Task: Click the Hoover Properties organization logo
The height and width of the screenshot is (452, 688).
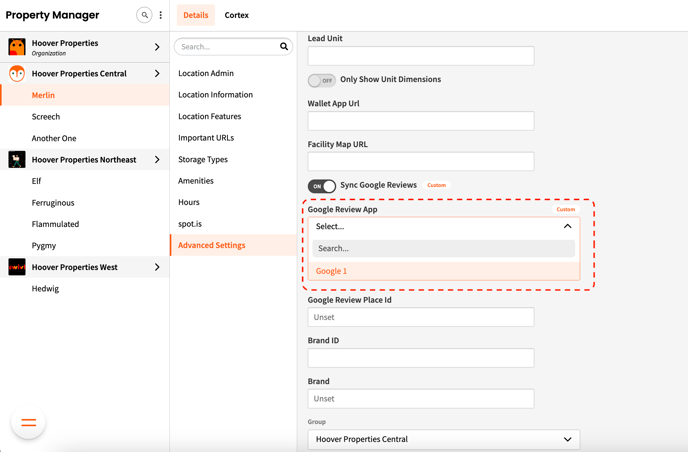Action: point(17,47)
